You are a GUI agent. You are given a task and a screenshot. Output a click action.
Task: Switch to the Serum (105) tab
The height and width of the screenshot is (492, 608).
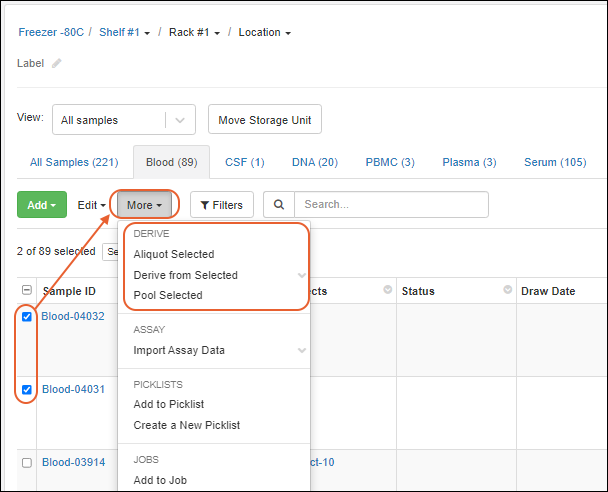tap(555, 162)
